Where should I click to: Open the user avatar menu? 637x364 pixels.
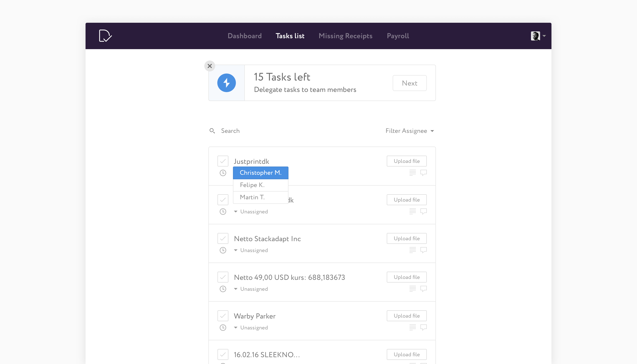point(538,36)
